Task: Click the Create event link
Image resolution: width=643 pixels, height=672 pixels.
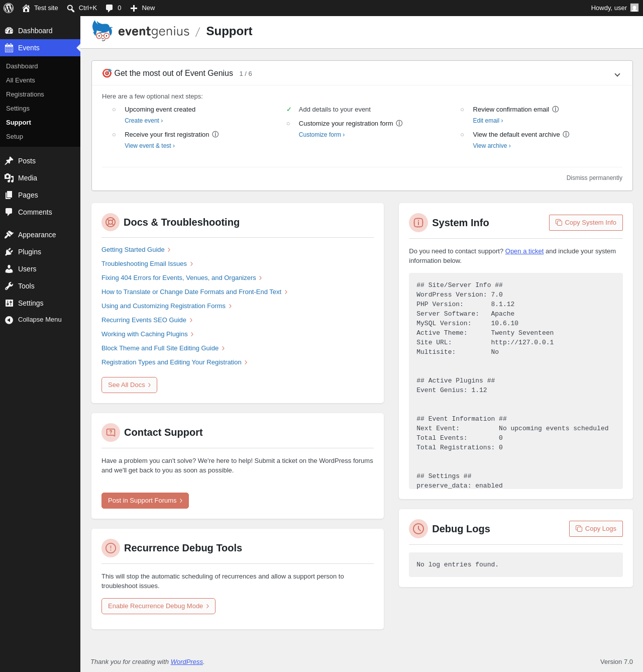Action: pos(144,121)
